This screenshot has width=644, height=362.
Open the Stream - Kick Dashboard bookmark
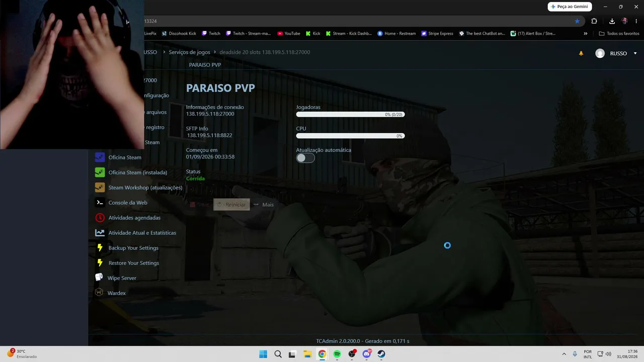349,34
